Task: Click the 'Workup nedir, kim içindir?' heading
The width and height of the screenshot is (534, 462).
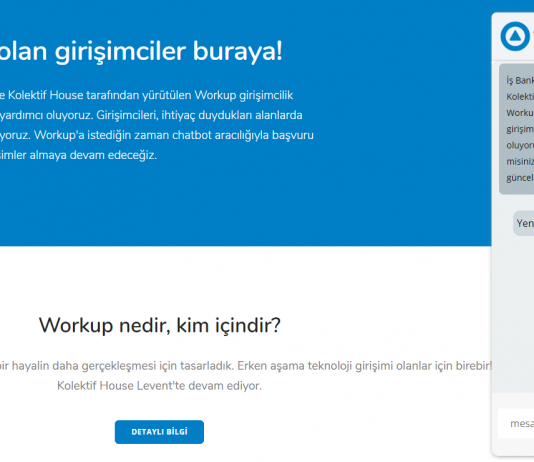Action: pyautogui.click(x=160, y=325)
